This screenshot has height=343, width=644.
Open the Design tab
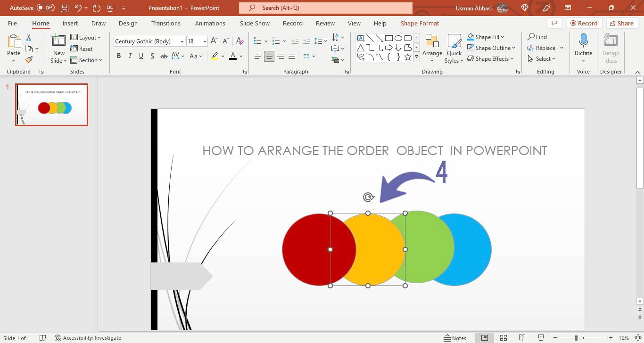[x=128, y=23]
